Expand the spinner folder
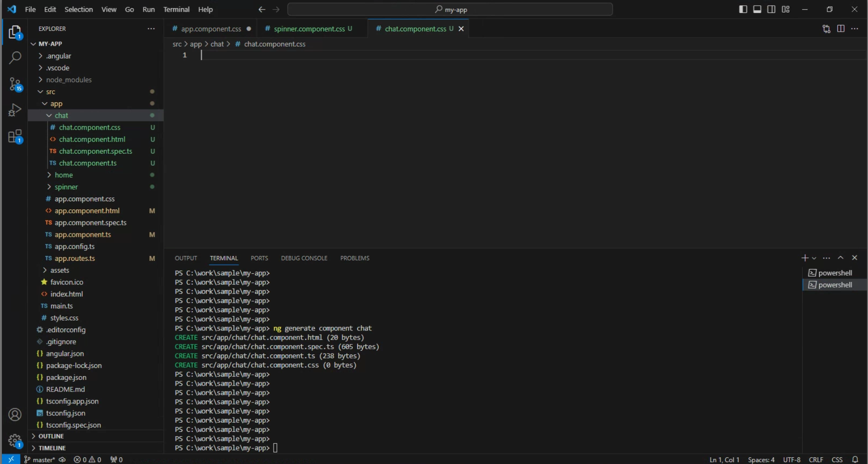868x464 pixels. [x=96, y=187]
